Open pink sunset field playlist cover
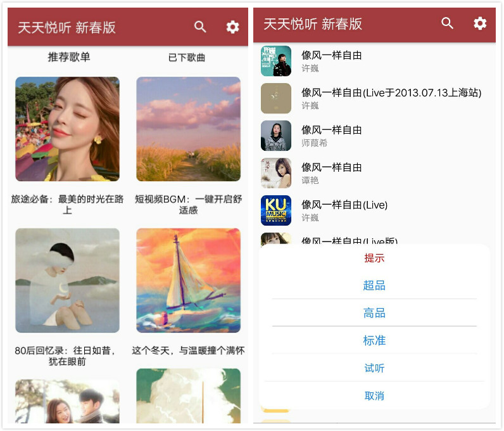 tap(188, 129)
